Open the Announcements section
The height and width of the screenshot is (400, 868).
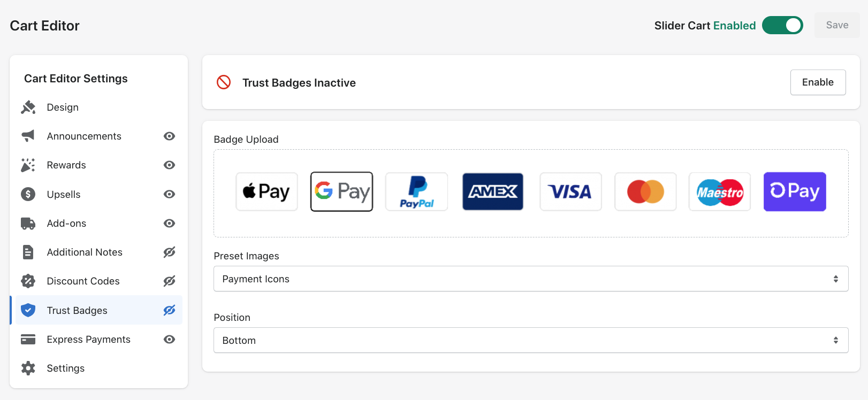click(x=84, y=136)
